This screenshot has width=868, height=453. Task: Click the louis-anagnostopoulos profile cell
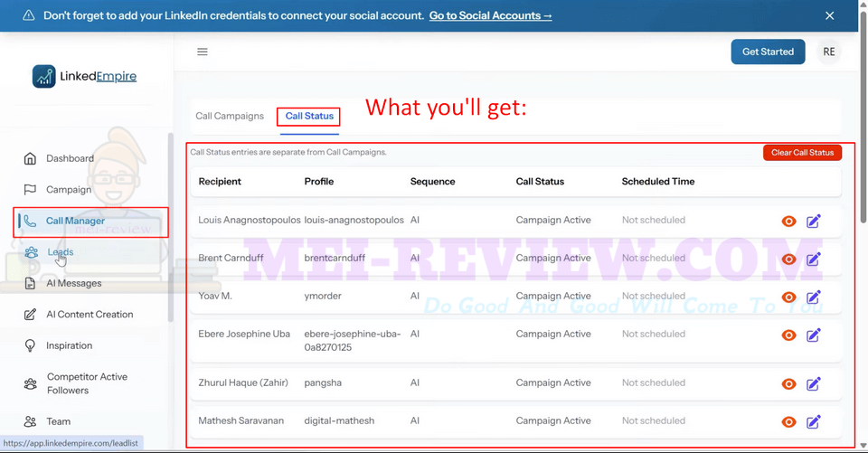point(354,220)
